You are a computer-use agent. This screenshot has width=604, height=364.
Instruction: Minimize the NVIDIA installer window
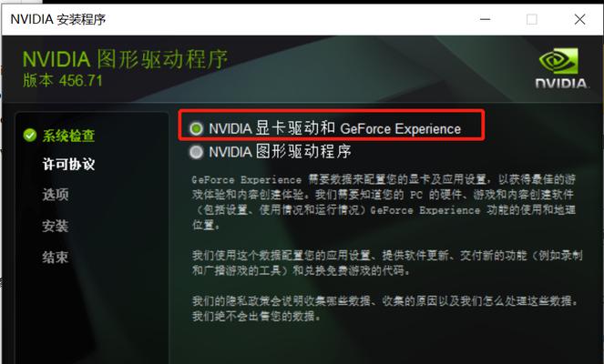click(485, 19)
